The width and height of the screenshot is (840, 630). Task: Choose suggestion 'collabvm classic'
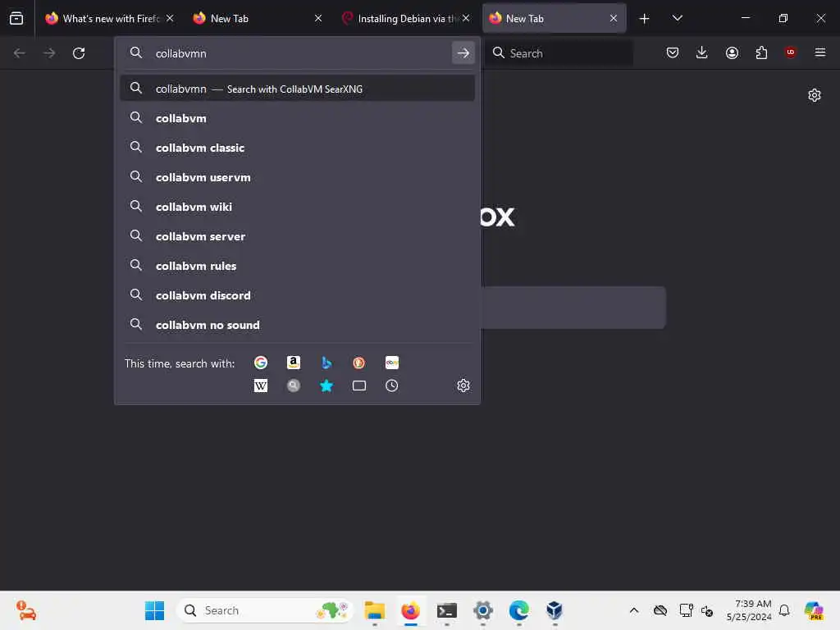tap(297, 148)
